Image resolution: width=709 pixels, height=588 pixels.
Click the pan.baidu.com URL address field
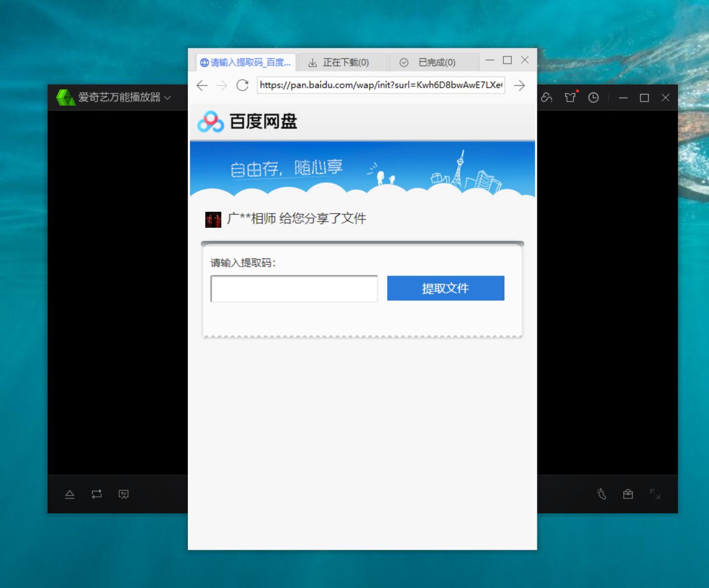[x=381, y=85]
